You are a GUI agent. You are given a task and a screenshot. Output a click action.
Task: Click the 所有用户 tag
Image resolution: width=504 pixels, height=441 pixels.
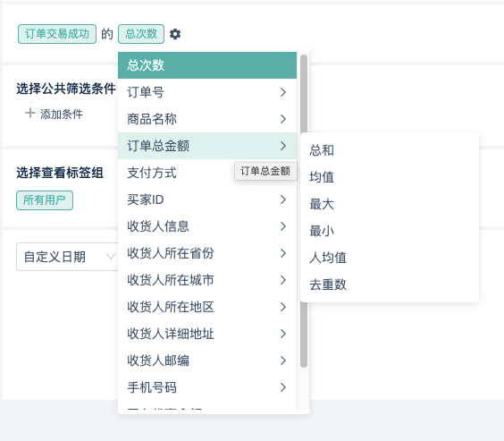pyautogui.click(x=45, y=200)
